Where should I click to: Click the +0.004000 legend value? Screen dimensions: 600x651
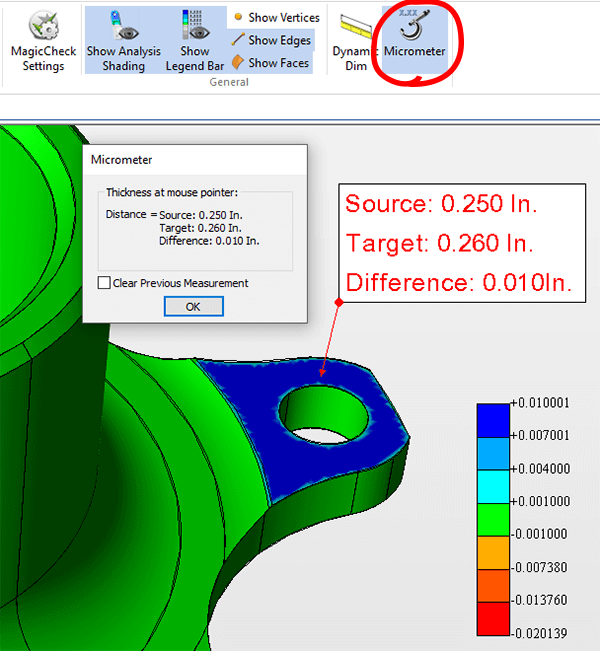click(x=540, y=468)
